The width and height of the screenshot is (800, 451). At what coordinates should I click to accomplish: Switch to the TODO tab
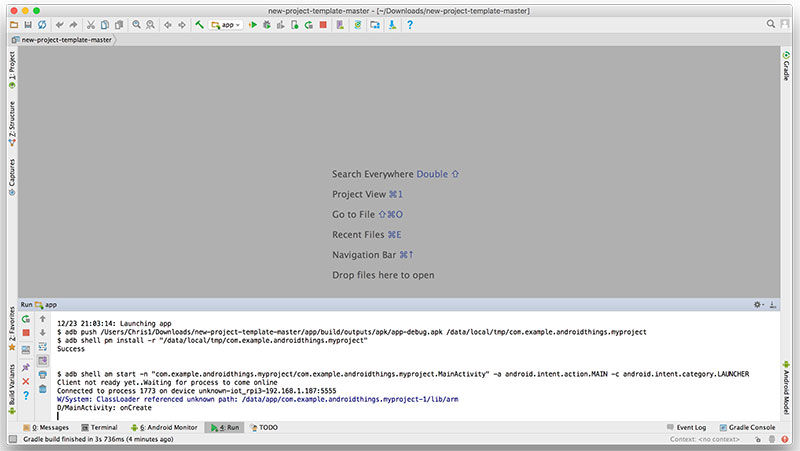pos(264,428)
